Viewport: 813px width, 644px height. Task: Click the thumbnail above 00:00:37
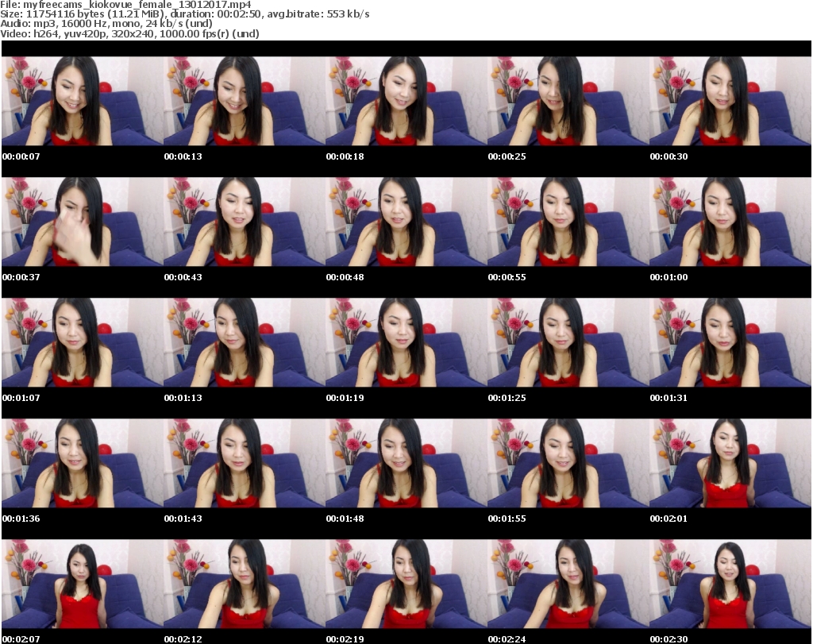pos(83,222)
